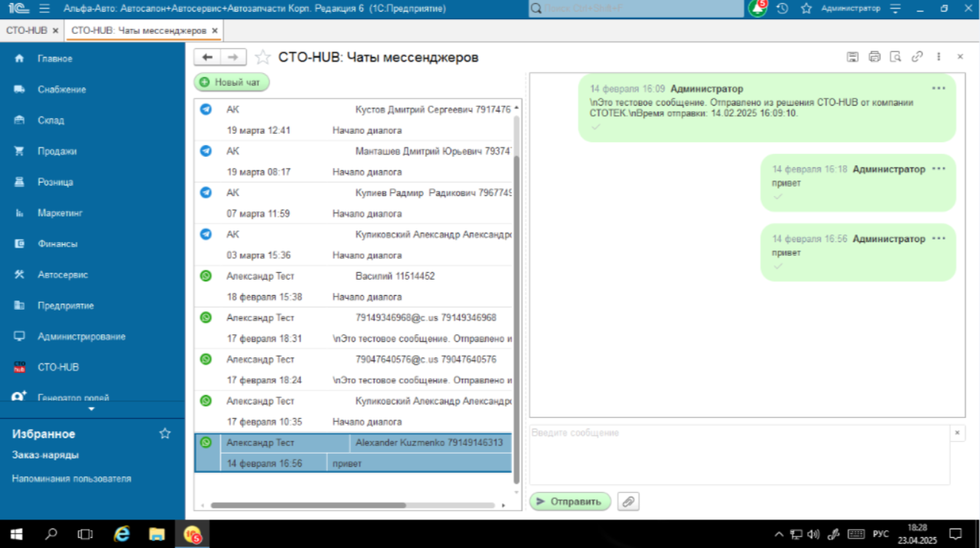This screenshot has height=548, width=980.
Task: Open options on the 16:18 привет message
Action: [939, 169]
